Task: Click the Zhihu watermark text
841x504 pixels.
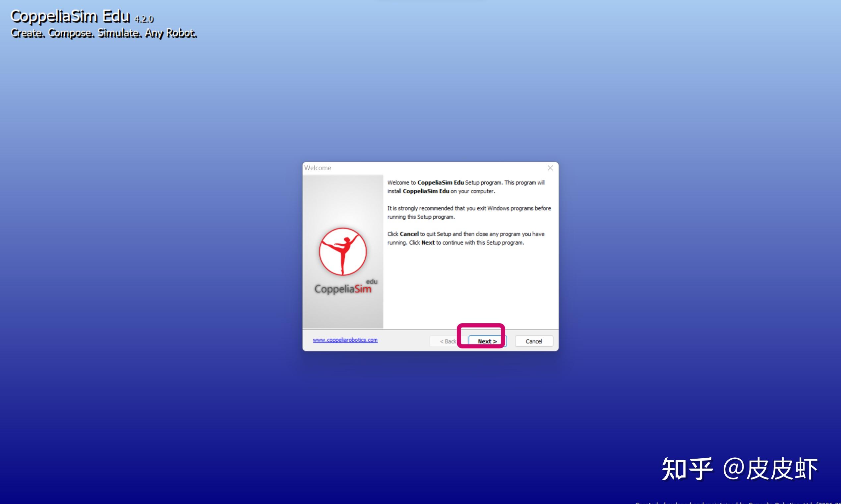Action: 739,469
